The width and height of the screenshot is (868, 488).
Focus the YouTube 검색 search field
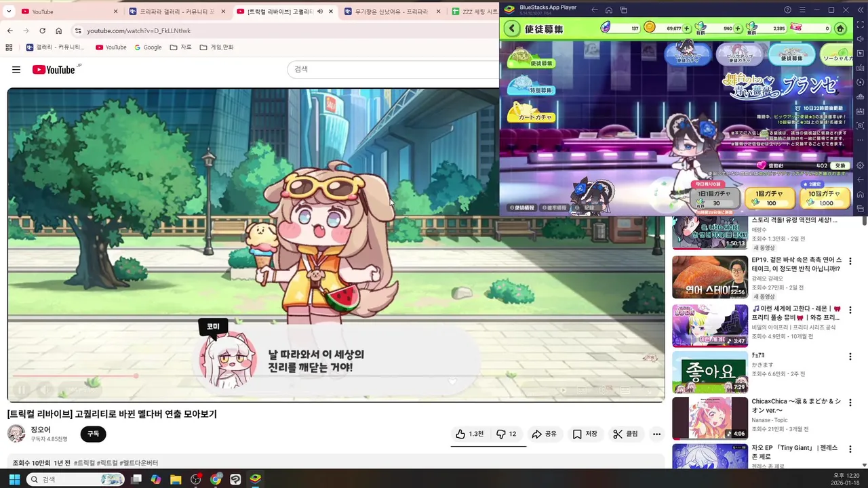393,69
